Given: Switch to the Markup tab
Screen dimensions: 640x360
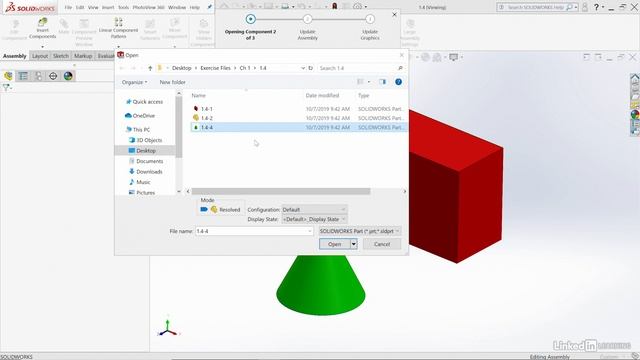Looking at the screenshot, I should [83, 56].
